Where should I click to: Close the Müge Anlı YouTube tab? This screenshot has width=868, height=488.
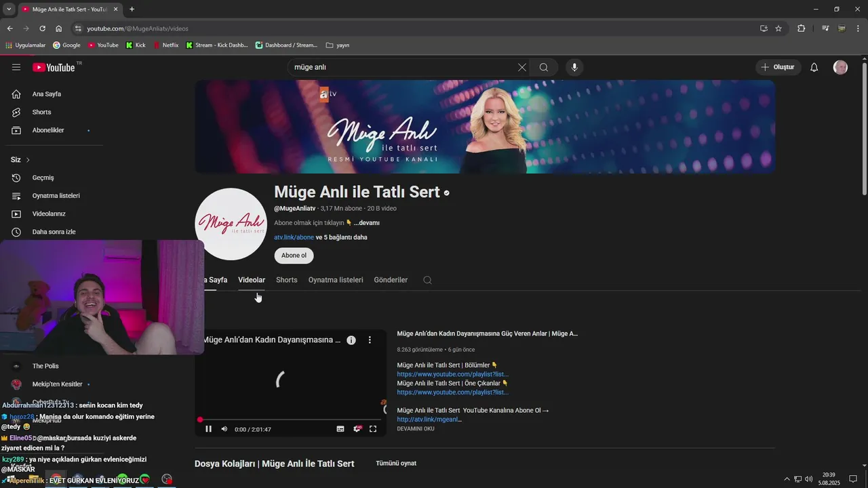coord(116,9)
